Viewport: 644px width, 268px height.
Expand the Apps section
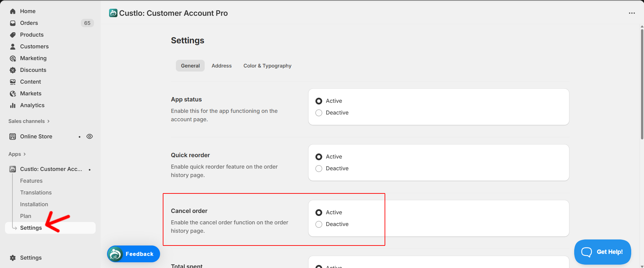(17, 154)
